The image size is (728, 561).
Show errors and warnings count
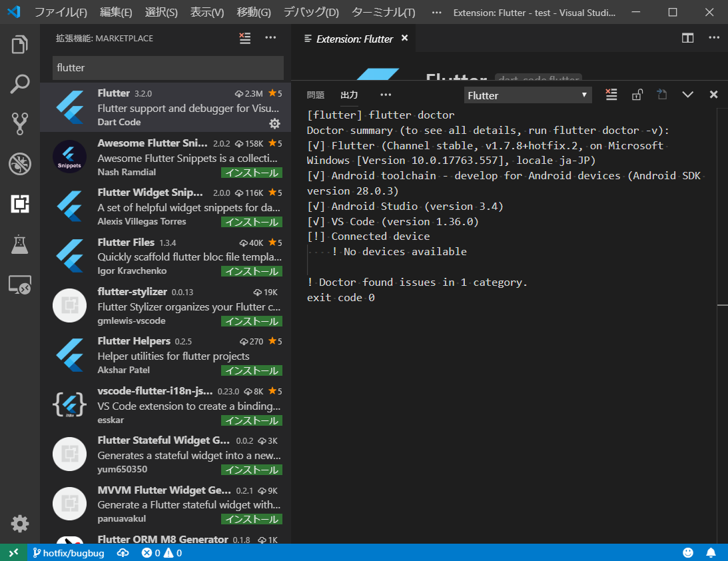(x=162, y=552)
